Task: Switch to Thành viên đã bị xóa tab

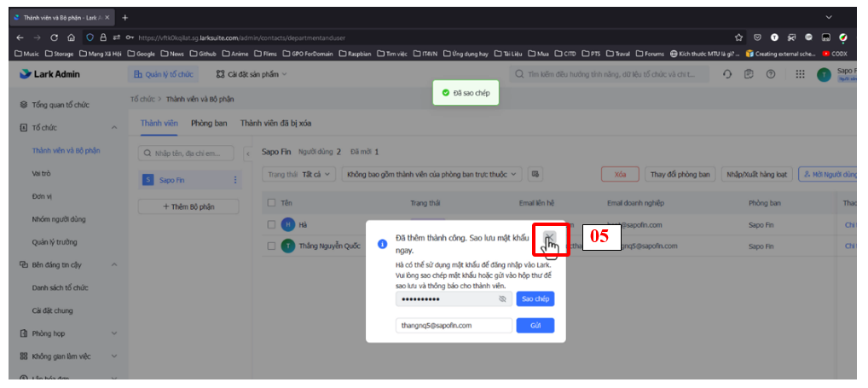Action: click(275, 124)
